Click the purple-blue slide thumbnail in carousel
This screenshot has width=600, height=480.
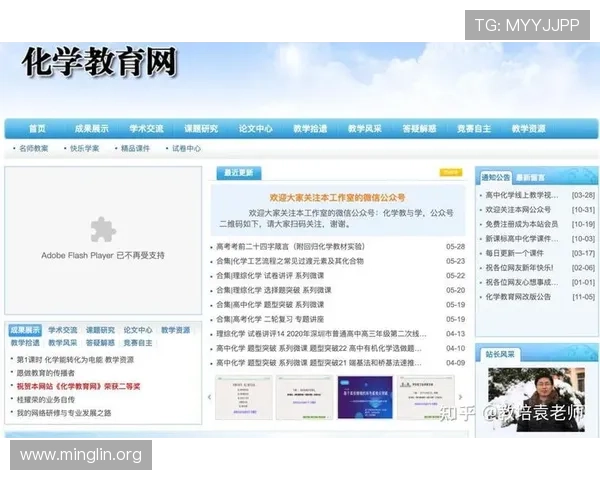click(x=365, y=397)
